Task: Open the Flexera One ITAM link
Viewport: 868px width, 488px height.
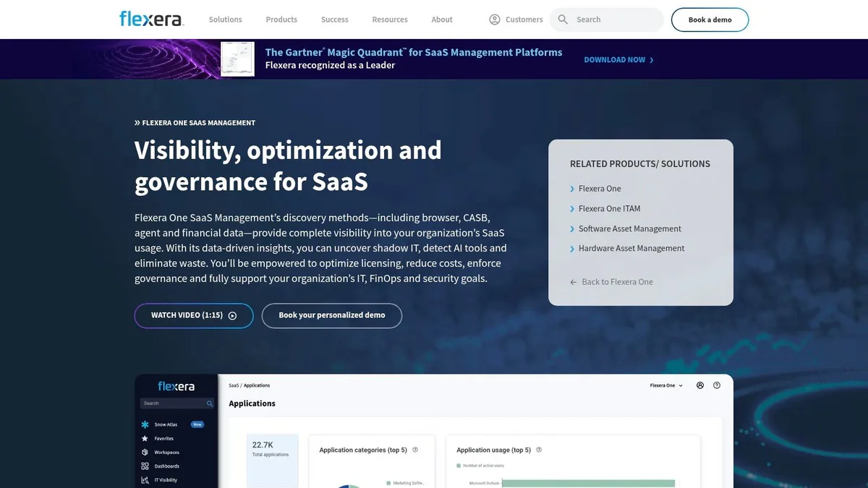Action: point(609,209)
